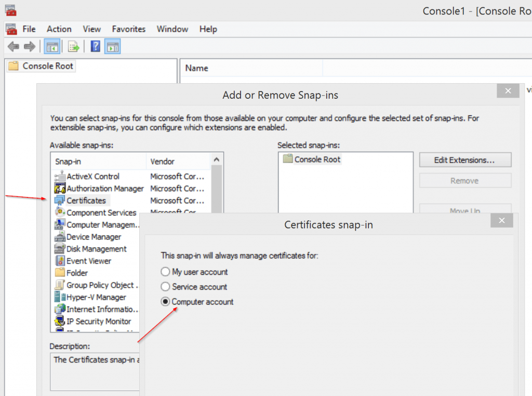
Task: Click Microsoft Cor... vendor cell for Certificates
Action: [177, 201]
